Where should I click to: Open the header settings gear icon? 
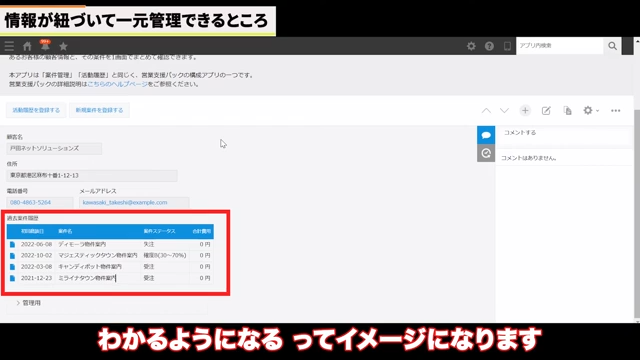pyautogui.click(x=471, y=46)
